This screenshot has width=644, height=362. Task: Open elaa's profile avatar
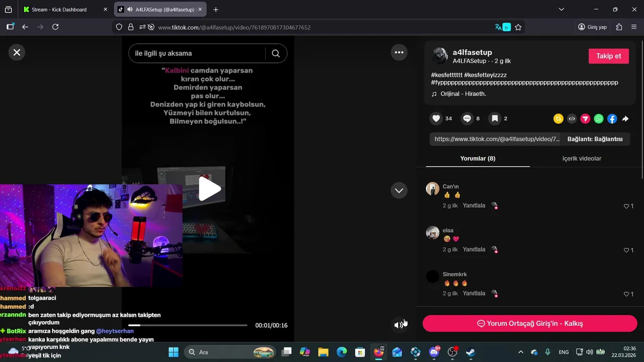pyautogui.click(x=433, y=232)
